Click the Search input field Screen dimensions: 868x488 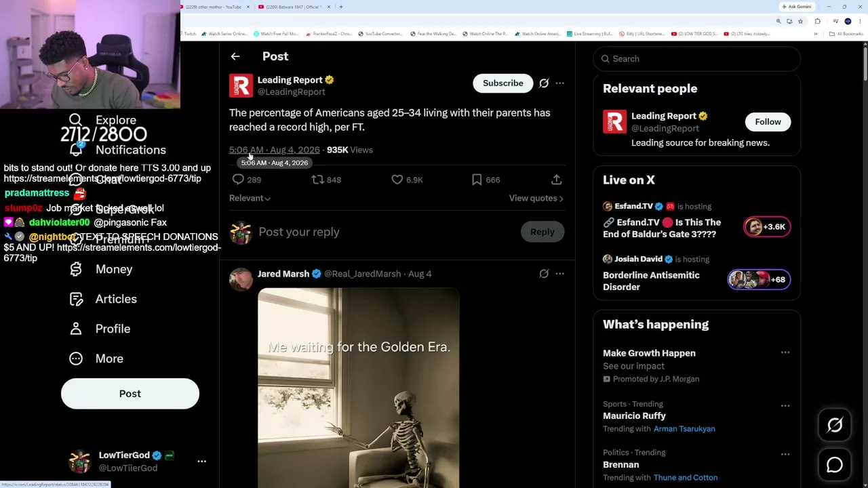point(697,59)
